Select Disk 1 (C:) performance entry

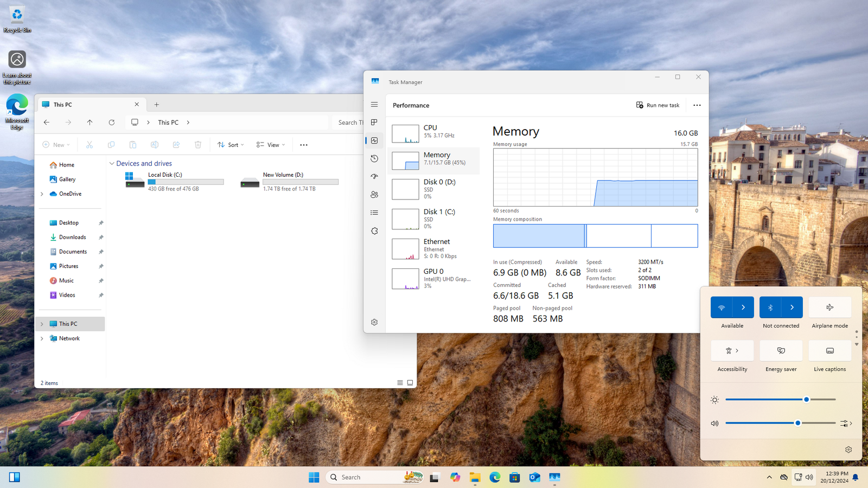(433, 219)
